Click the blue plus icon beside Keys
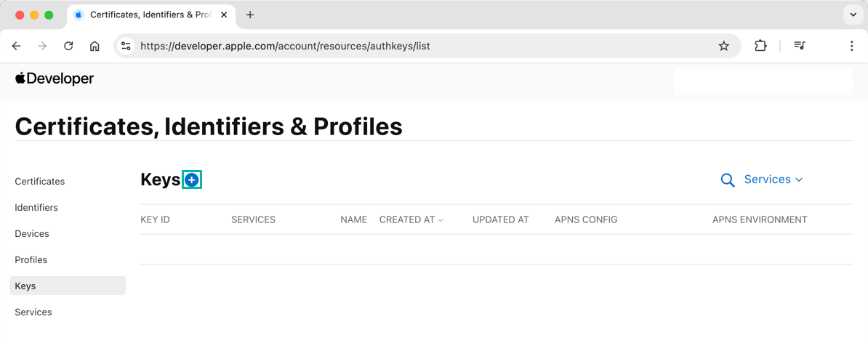The width and height of the screenshot is (868, 343). pyautogui.click(x=192, y=180)
